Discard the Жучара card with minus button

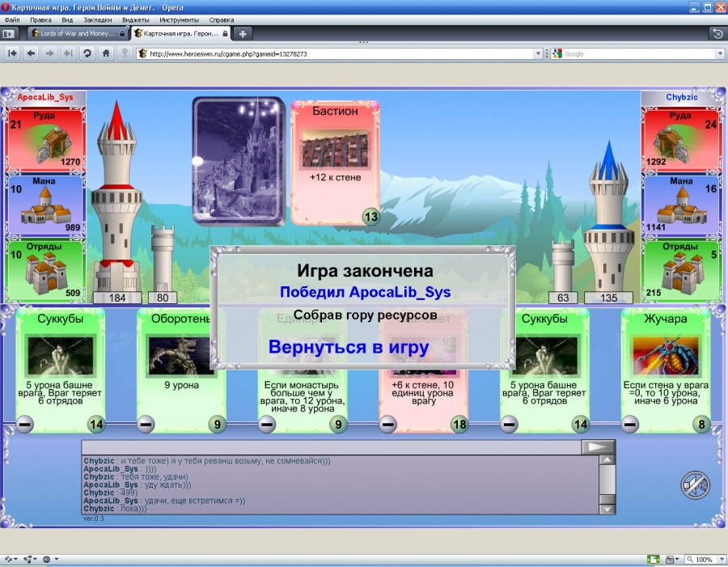point(630,424)
